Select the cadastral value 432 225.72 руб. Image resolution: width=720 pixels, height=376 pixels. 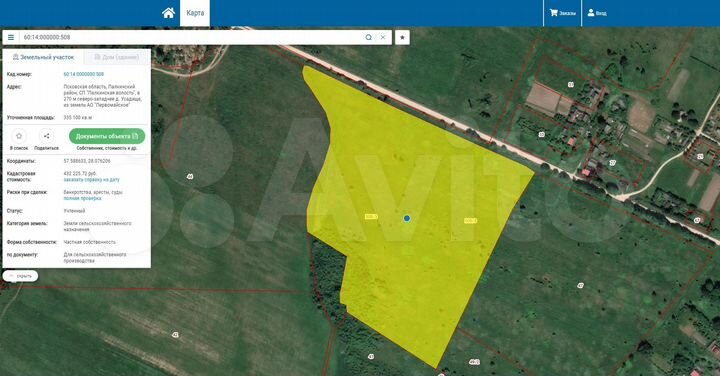click(80, 174)
